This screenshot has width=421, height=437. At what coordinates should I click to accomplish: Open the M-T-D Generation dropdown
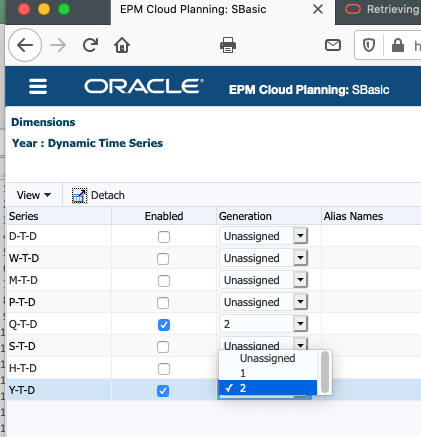point(263,280)
